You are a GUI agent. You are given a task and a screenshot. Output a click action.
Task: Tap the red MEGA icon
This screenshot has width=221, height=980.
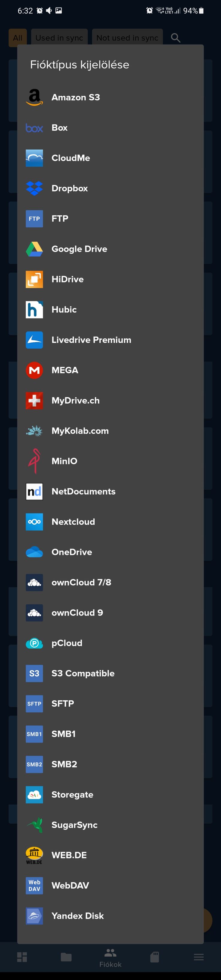click(34, 370)
